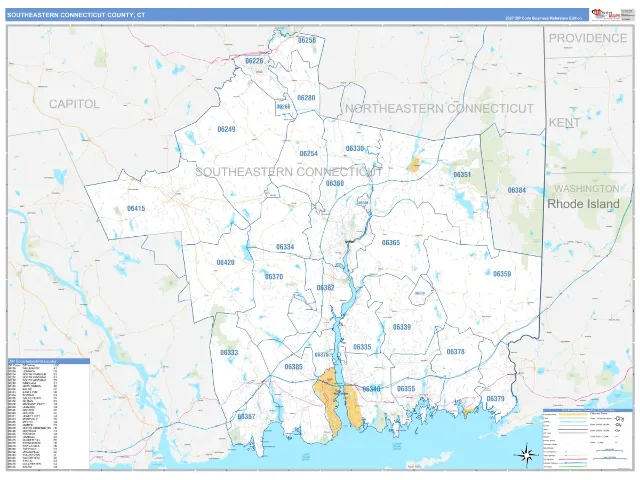Select ZIP code label 06333
Screen dimensions: 640x480
[x=229, y=352]
